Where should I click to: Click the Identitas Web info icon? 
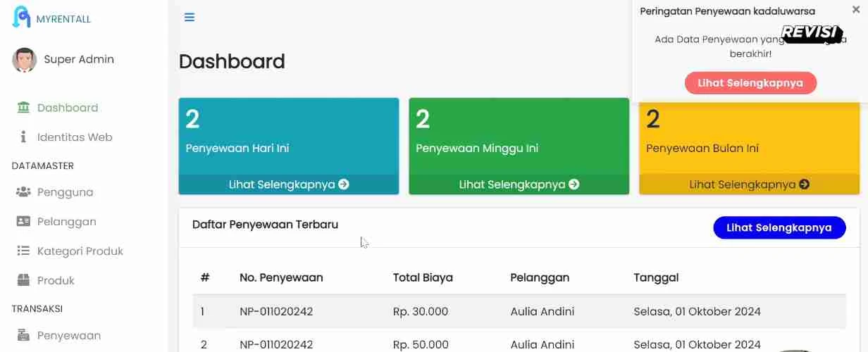click(x=23, y=137)
